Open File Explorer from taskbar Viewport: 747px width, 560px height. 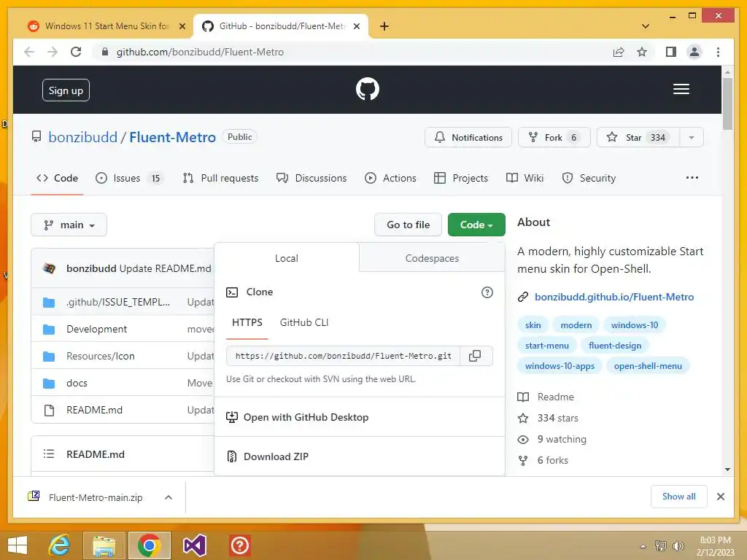tap(104, 545)
